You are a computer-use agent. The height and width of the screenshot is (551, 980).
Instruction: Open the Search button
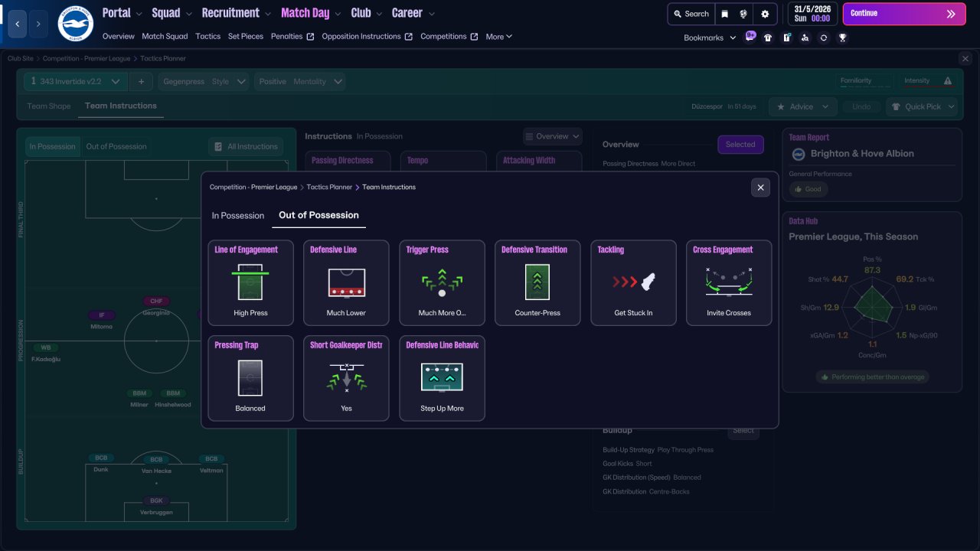[691, 14]
